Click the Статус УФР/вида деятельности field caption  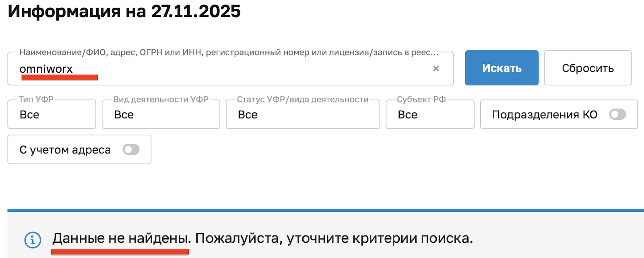(302, 100)
